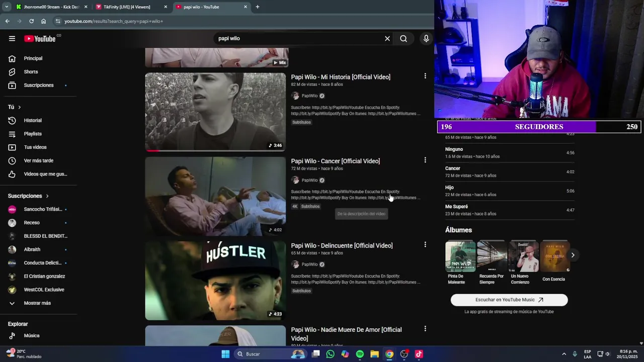
Task: Expand Mostrar más subscriptions
Action: pyautogui.click(x=38, y=303)
